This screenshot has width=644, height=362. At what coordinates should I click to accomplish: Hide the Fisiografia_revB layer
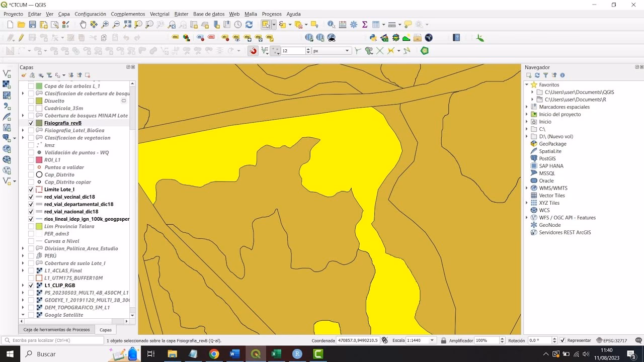(31, 123)
